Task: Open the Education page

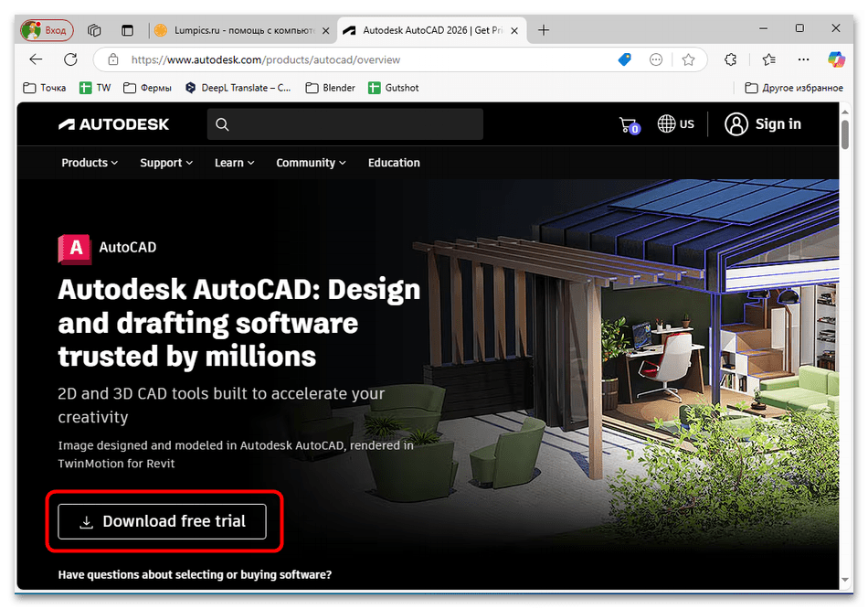Action: [394, 163]
